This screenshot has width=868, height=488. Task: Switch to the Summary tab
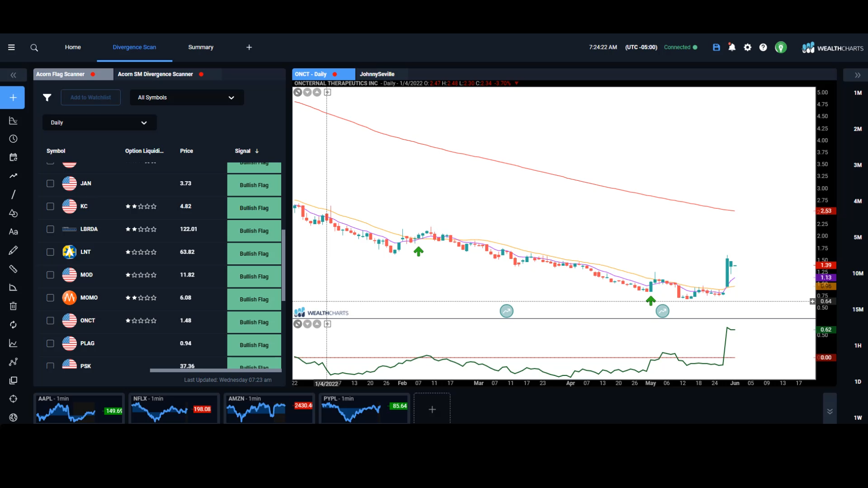[x=201, y=47]
